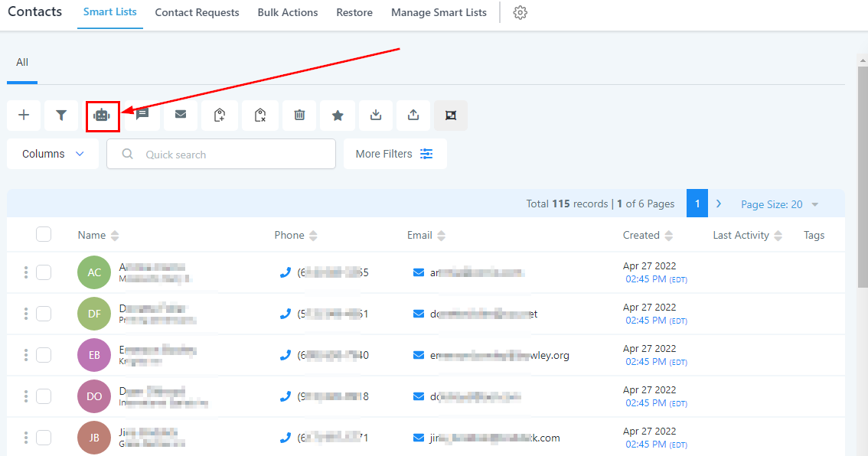The width and height of the screenshot is (868, 456).
Task: Click the trash delete icon
Action: 299,116
